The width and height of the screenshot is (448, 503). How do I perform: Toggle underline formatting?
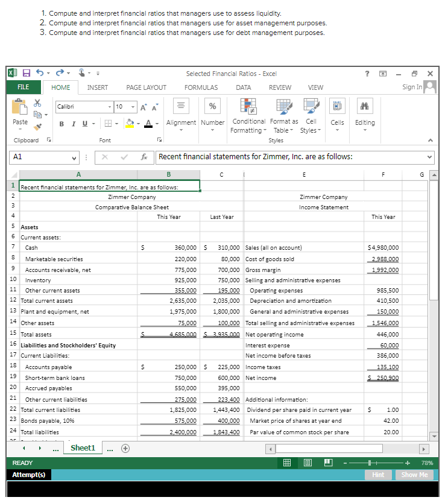(85, 124)
